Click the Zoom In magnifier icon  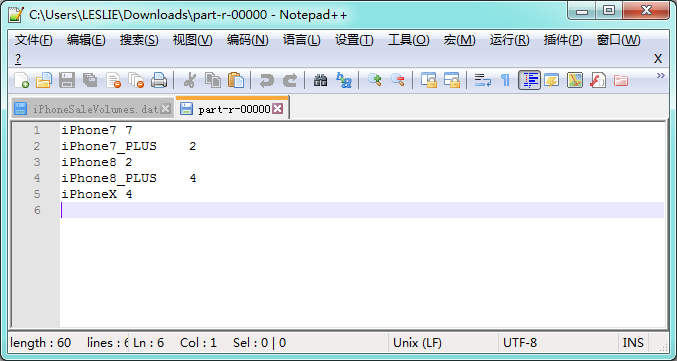[x=374, y=80]
